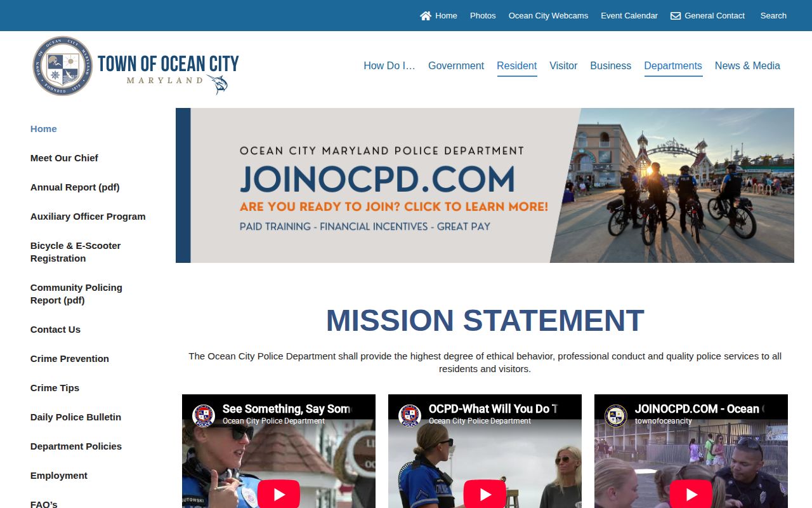Viewport: 812px width, 508px height.
Task: Click the General Contact envelope icon
Action: click(x=676, y=16)
